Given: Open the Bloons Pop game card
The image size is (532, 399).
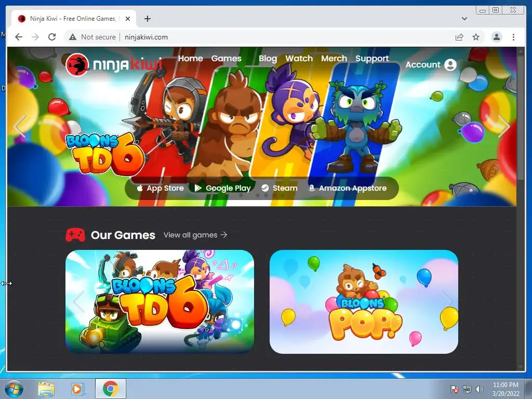Looking at the screenshot, I should click(364, 302).
